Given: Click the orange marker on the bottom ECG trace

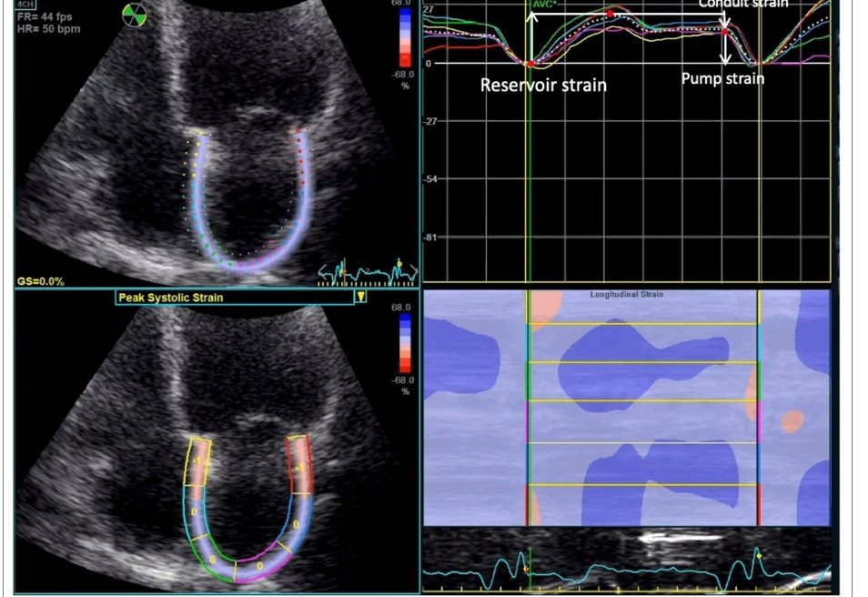Looking at the screenshot, I should click(x=526, y=568).
